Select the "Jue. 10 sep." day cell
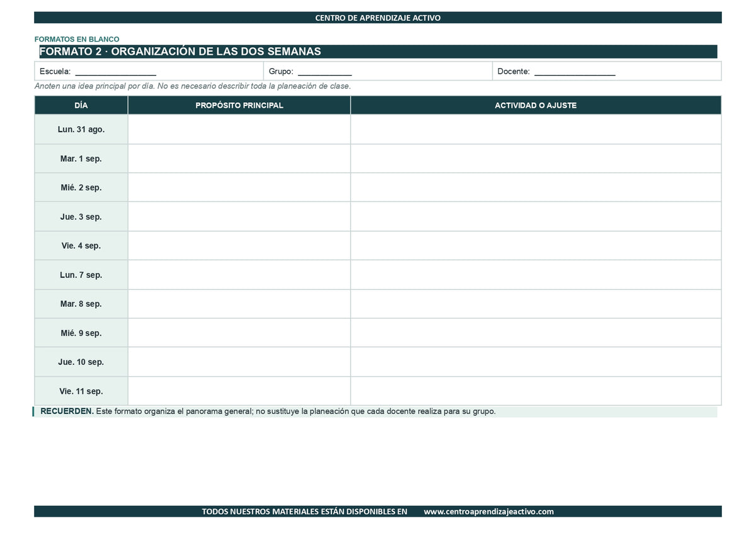Image resolution: width=756 pixels, height=535 pixels. tap(81, 362)
